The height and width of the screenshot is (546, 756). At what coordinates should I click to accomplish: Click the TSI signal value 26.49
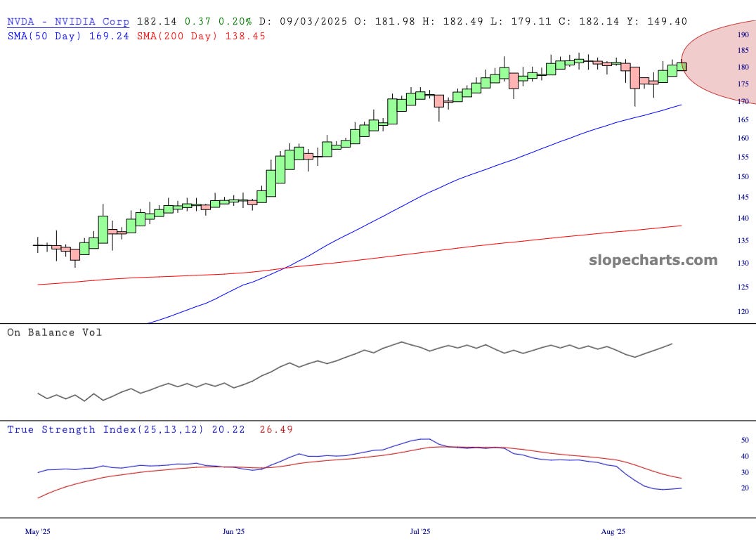click(x=276, y=429)
